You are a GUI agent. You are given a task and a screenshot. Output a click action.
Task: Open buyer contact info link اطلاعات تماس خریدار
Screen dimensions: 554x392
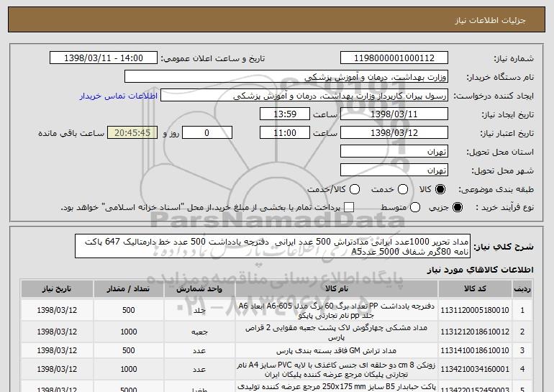(x=119, y=96)
